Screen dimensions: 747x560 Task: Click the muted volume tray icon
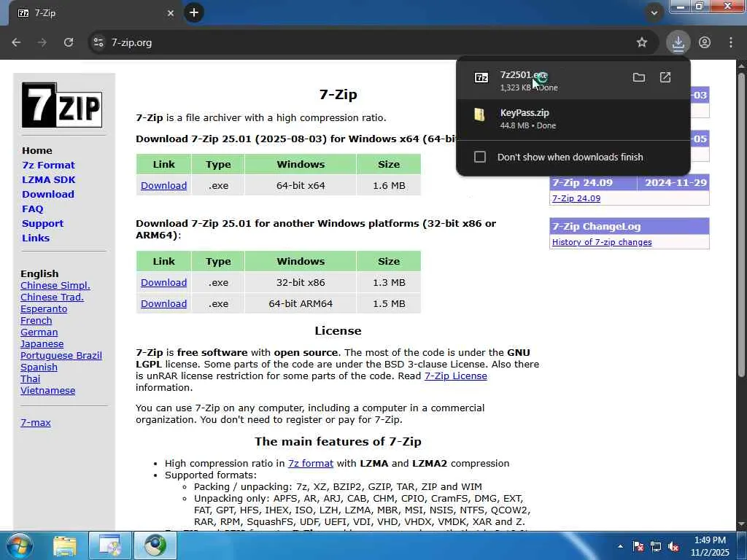tap(673, 546)
